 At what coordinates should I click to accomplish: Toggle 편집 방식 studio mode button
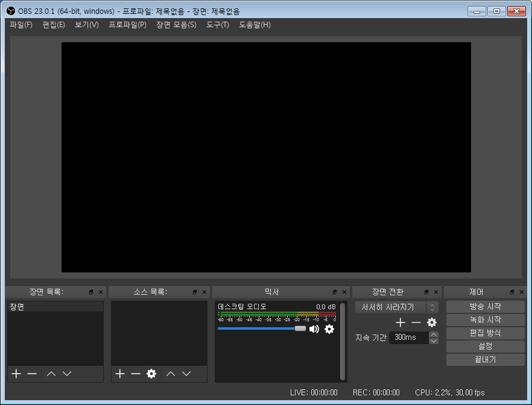486,333
